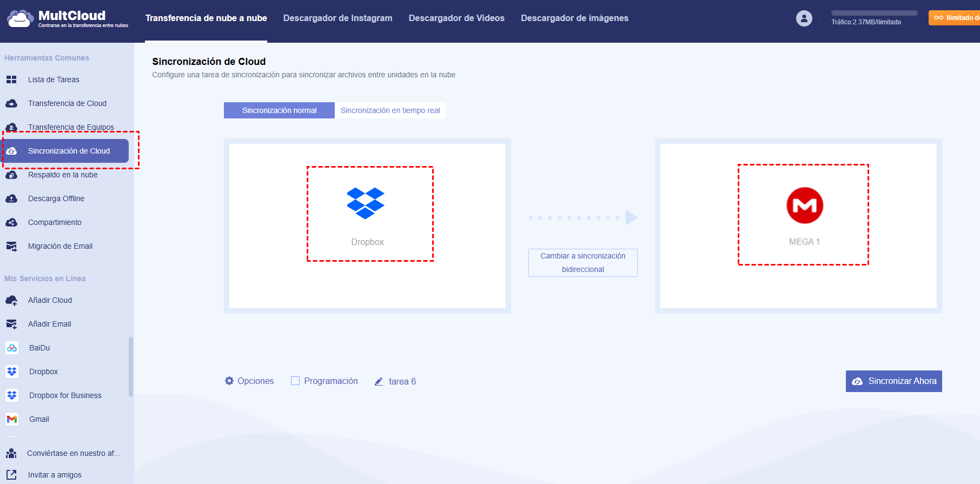The width and height of the screenshot is (980, 484).
Task: Click the Opciones gear icon
Action: (229, 381)
